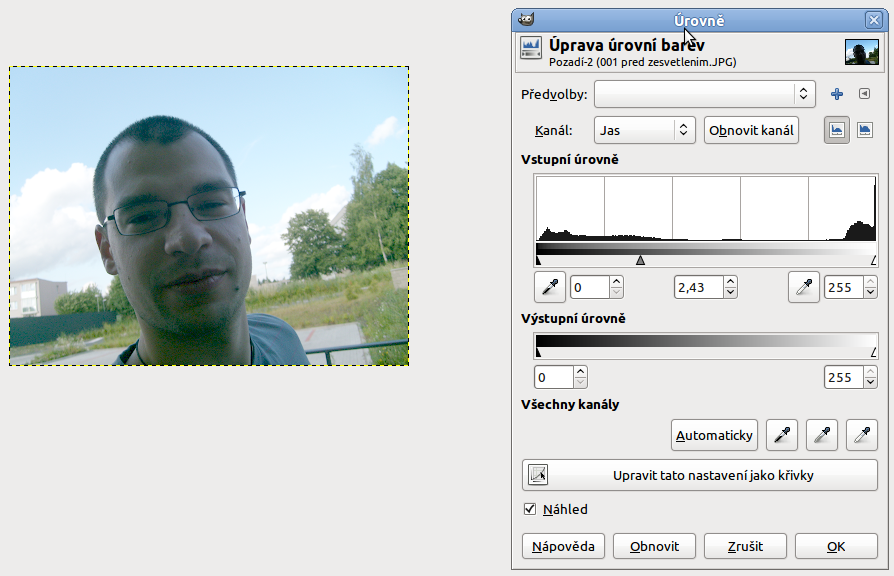Viewport: 894px width, 576px height.
Task: Click the output white point slider handle
Action: point(873,352)
